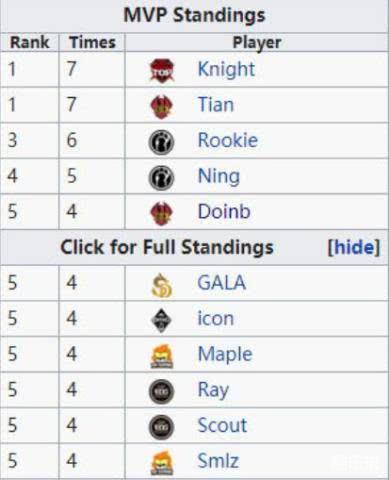
Task: Click the Invictus Gaming logo beside Ning
Action: (x=161, y=178)
